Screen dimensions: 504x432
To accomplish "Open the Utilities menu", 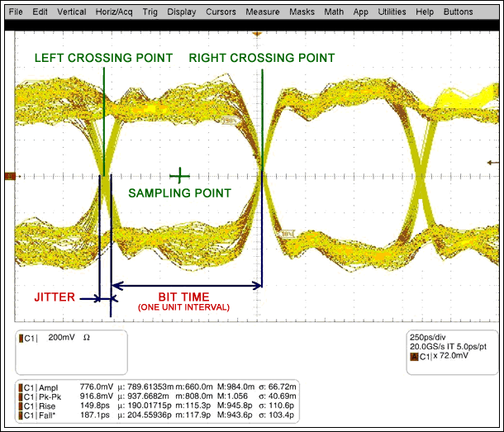I will (392, 12).
